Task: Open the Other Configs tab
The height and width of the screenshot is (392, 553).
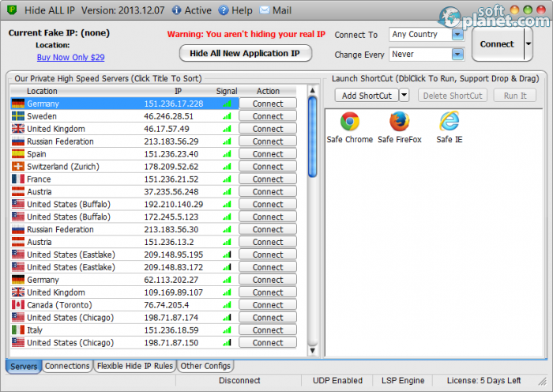Action: 205,366
